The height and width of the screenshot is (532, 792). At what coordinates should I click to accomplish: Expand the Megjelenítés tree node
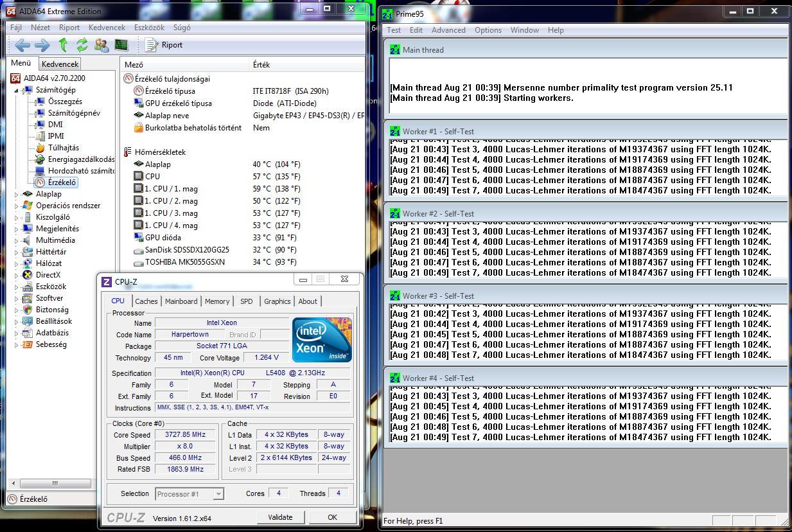coord(17,229)
